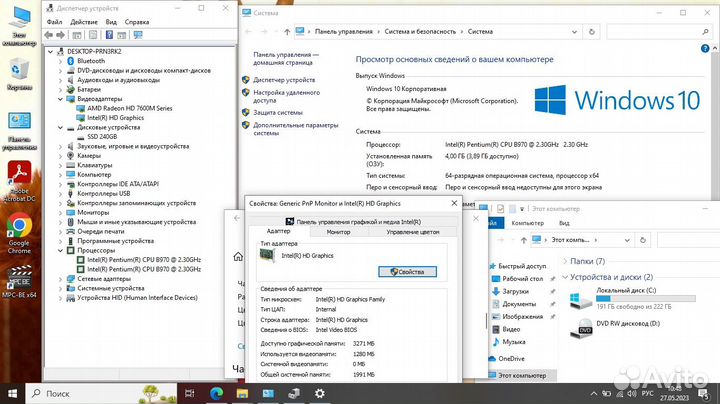Open Google Chrome desktop shortcut
The image size is (720, 404).
click(19, 233)
